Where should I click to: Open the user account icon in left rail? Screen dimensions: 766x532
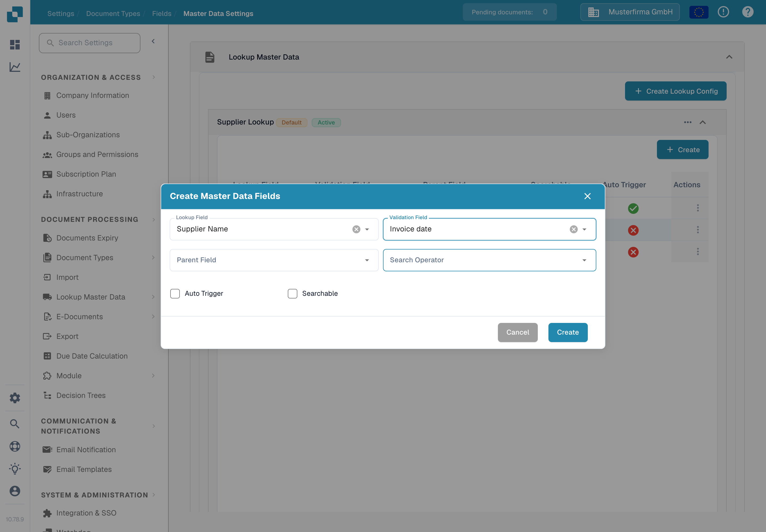[x=15, y=491]
